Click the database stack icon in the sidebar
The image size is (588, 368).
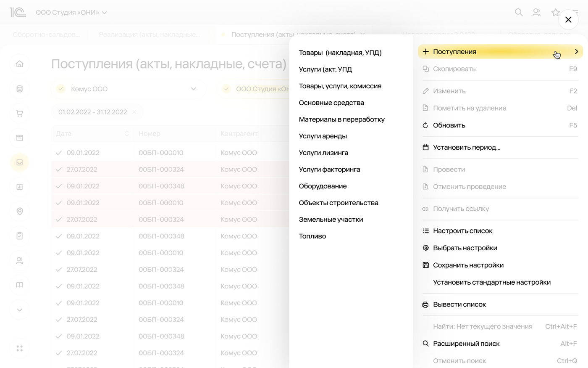pyautogui.click(x=20, y=89)
